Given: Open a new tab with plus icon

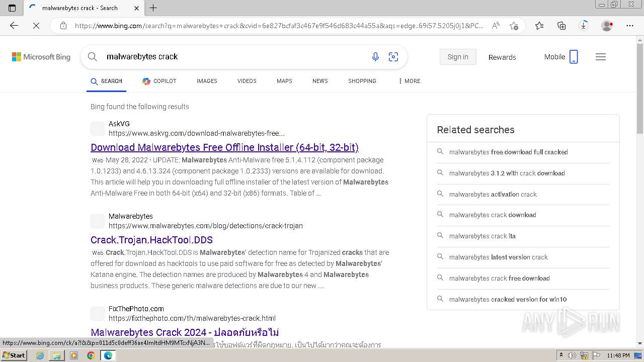Looking at the screenshot, I should (153, 8).
